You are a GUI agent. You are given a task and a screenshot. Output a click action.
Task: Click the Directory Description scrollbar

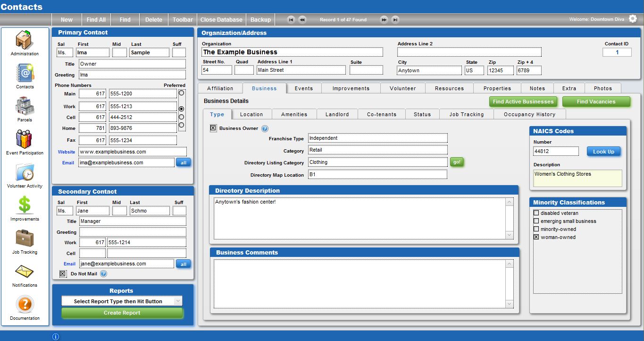[509, 218]
